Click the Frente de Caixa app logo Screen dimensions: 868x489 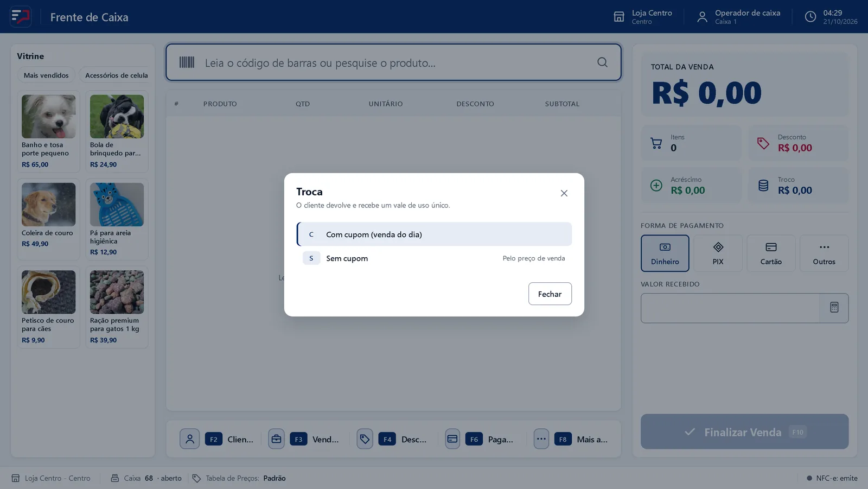(21, 17)
